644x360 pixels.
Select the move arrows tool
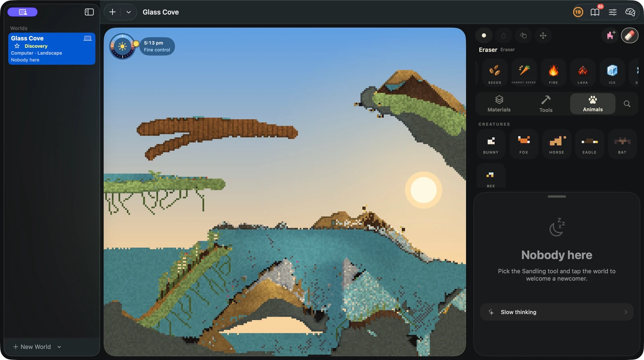coord(543,35)
